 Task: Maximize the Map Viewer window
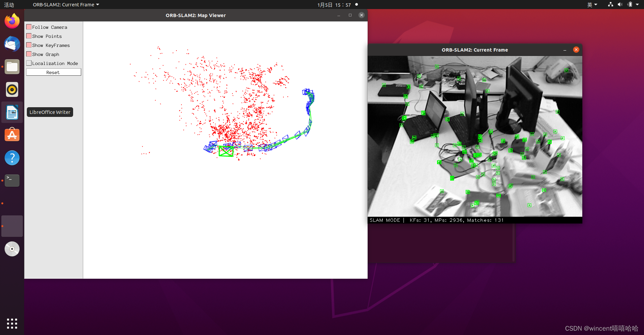[350, 15]
